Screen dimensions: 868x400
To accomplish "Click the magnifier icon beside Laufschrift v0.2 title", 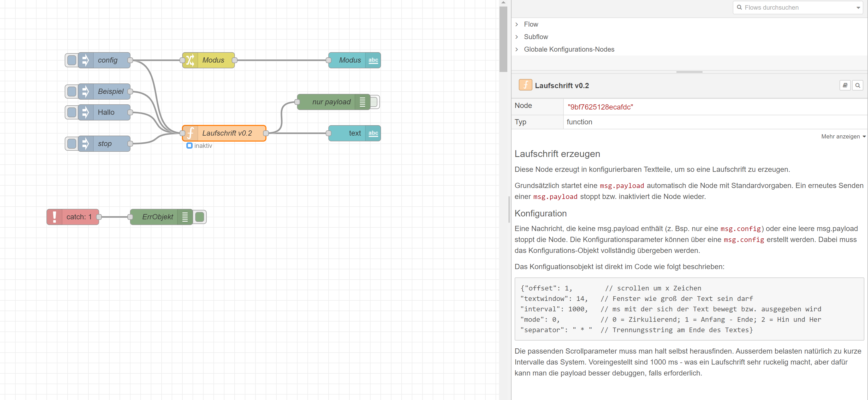I will click(857, 86).
